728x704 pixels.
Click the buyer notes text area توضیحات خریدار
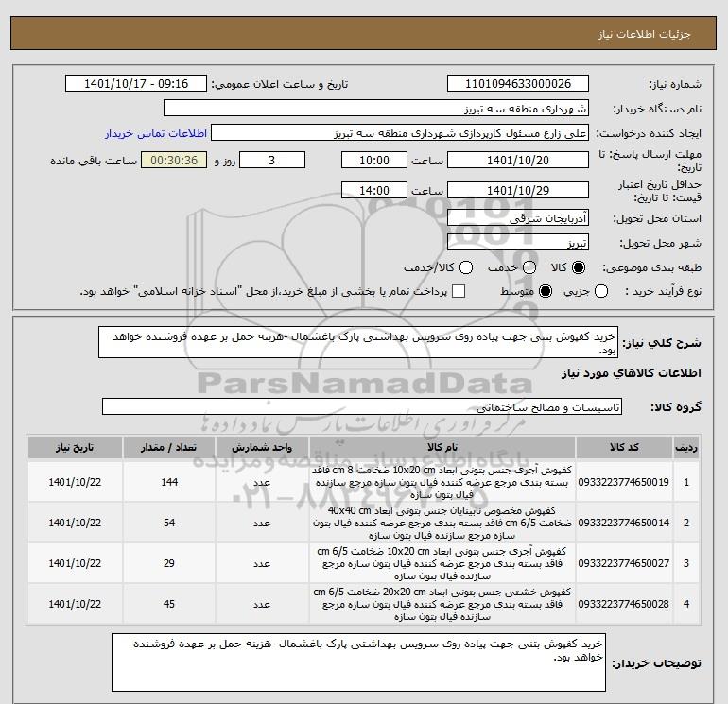click(x=358, y=662)
